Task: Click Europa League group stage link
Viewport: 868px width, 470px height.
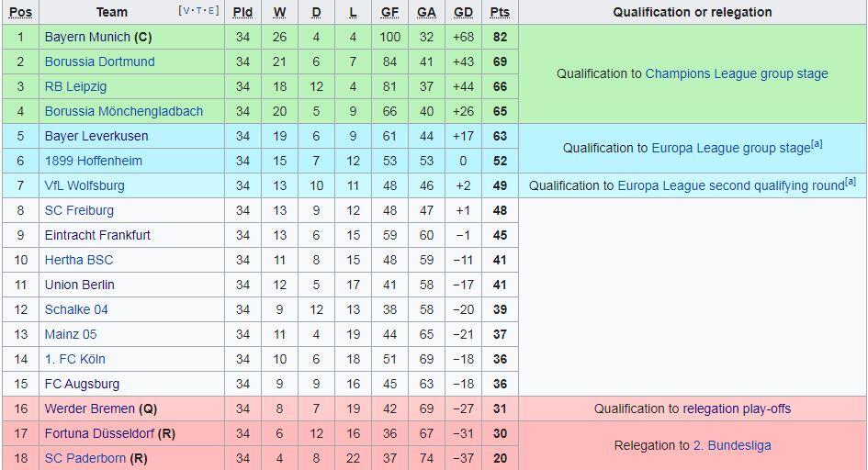Action: tap(731, 148)
